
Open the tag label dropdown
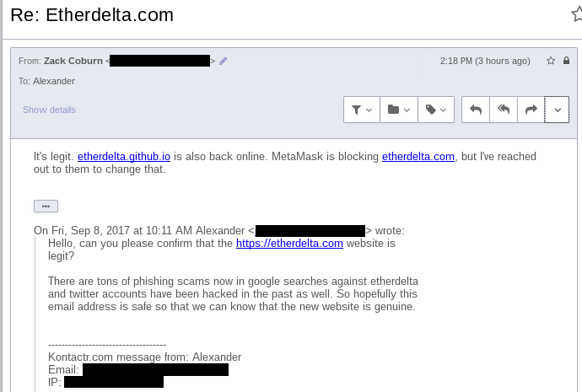coord(436,110)
